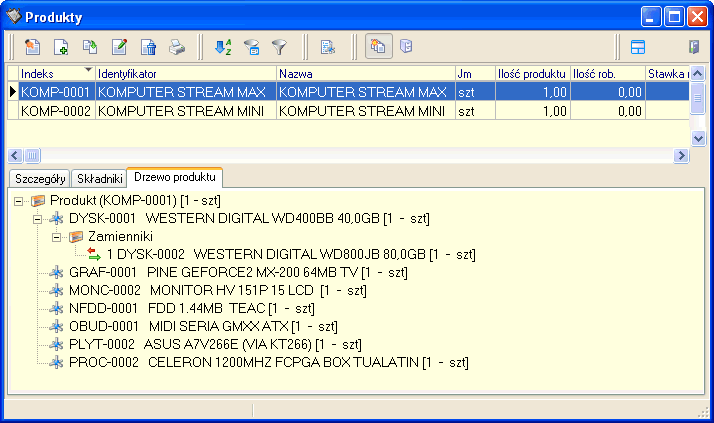The height and width of the screenshot is (423, 714).
Task: Click the checklist document toolbar icon
Action: click(x=328, y=46)
